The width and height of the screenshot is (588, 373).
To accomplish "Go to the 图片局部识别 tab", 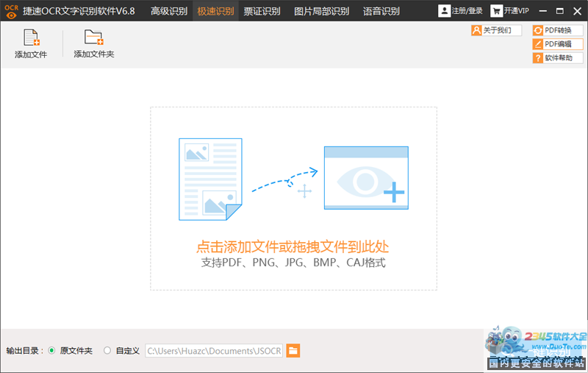I will click(x=321, y=11).
